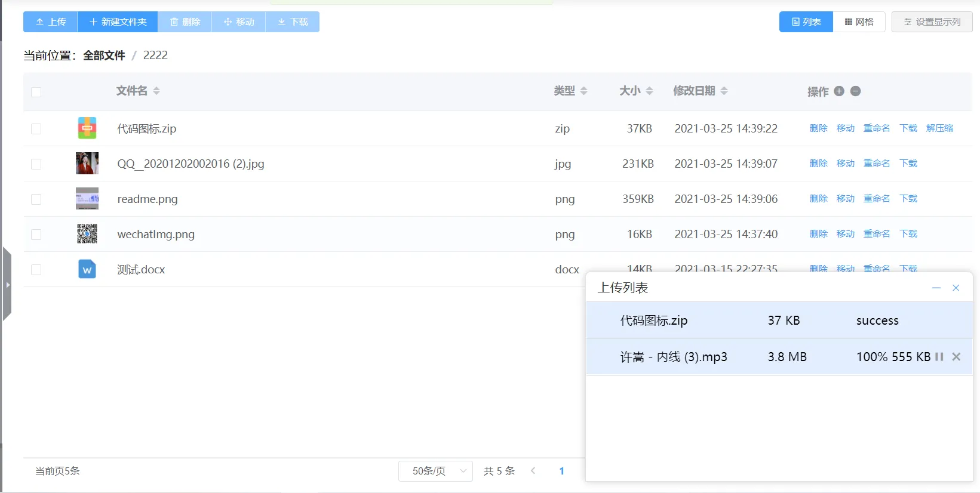The width and height of the screenshot is (980, 493).
Task: Go to previous page arrow
Action: [x=533, y=471]
